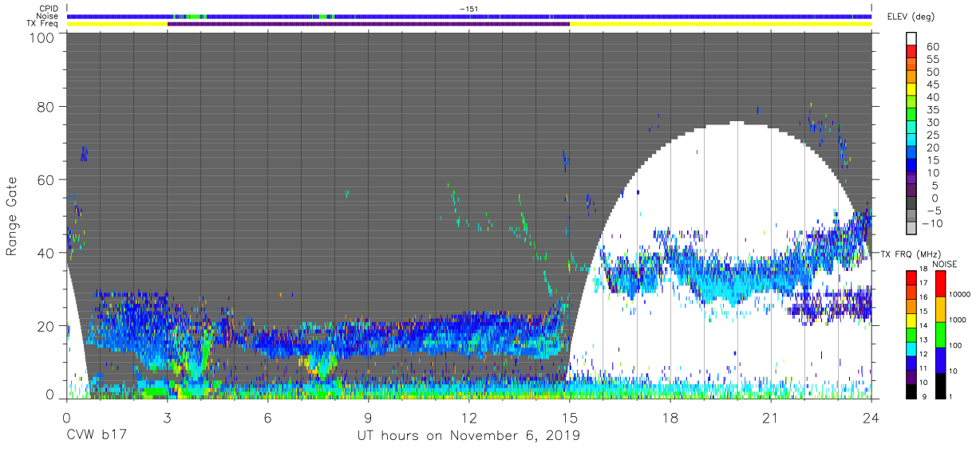Click the CPID value '-151'
Viewport: 980px width, 452px height.
click(468, 9)
